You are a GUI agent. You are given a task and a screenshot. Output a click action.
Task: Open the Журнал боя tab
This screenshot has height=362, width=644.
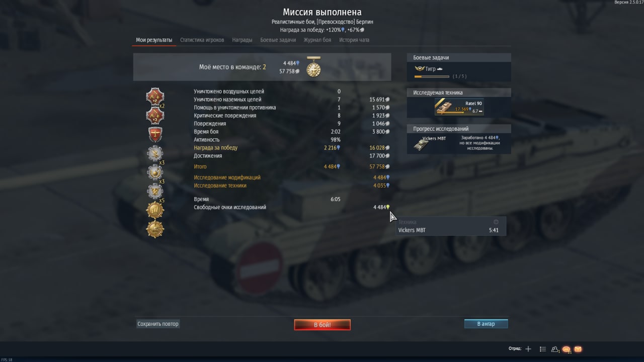[x=317, y=40]
